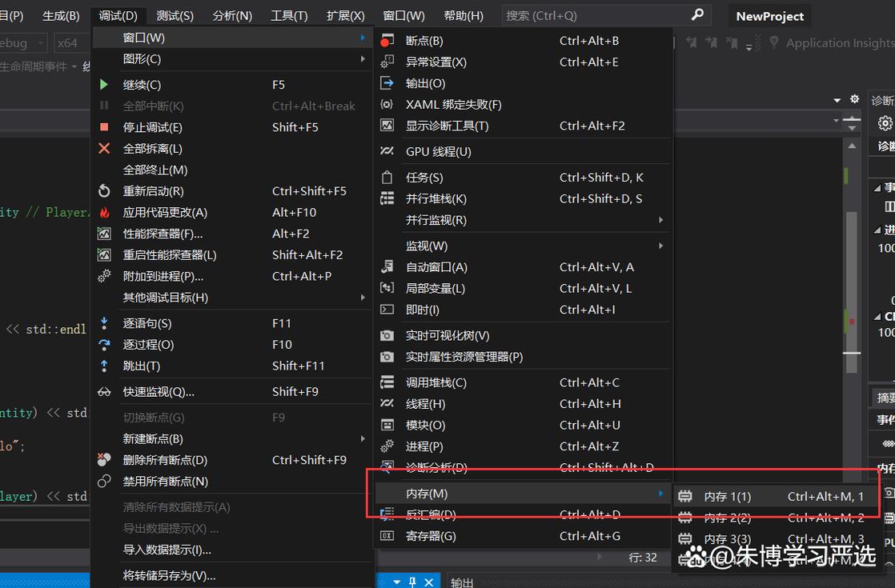Open the 工具(T) menu
895x588 pixels.
click(289, 15)
